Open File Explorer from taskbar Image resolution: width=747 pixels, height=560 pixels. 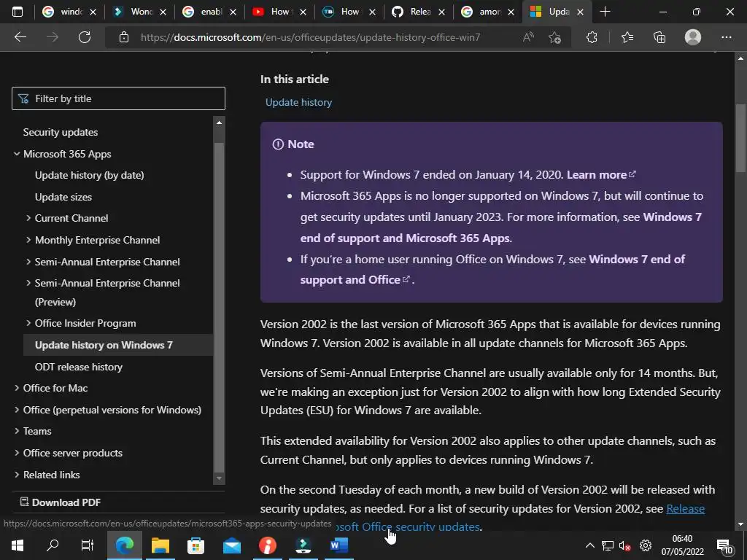pos(160,545)
